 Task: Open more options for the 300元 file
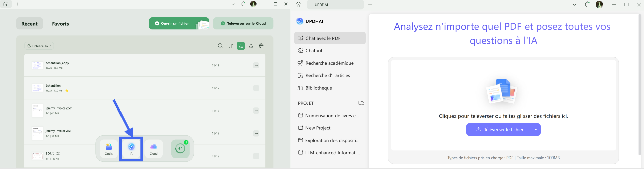tap(256, 156)
